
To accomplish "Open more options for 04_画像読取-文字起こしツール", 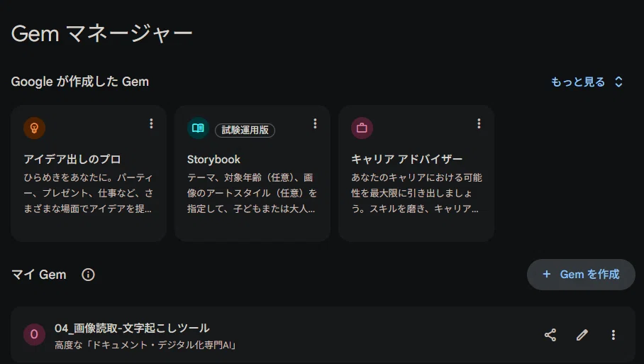I will click(614, 335).
